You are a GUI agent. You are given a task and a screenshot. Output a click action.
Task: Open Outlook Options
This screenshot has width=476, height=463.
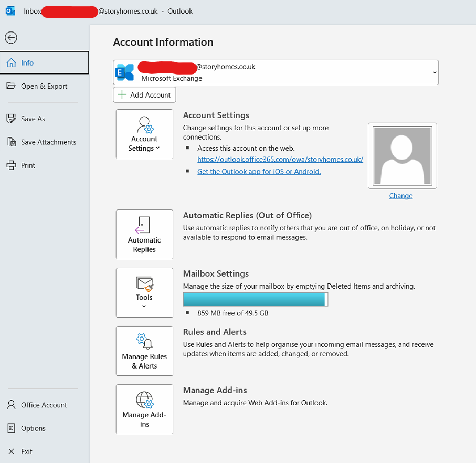(44, 428)
